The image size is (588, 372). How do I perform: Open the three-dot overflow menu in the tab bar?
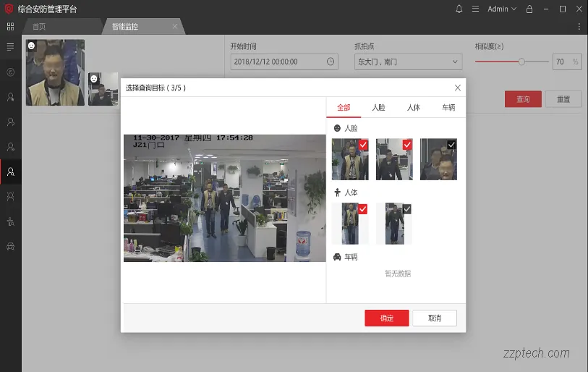(579, 27)
